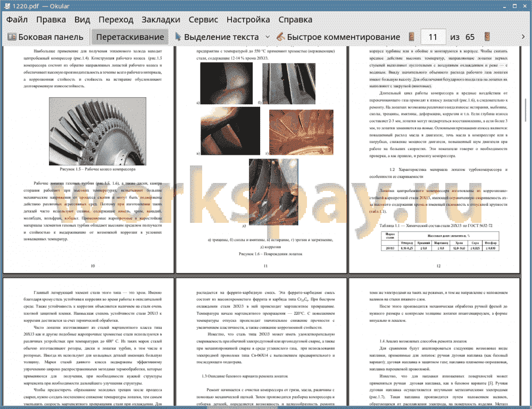The image size is (532, 409).
Task: Open the Справка menu
Action: click(x=295, y=20)
